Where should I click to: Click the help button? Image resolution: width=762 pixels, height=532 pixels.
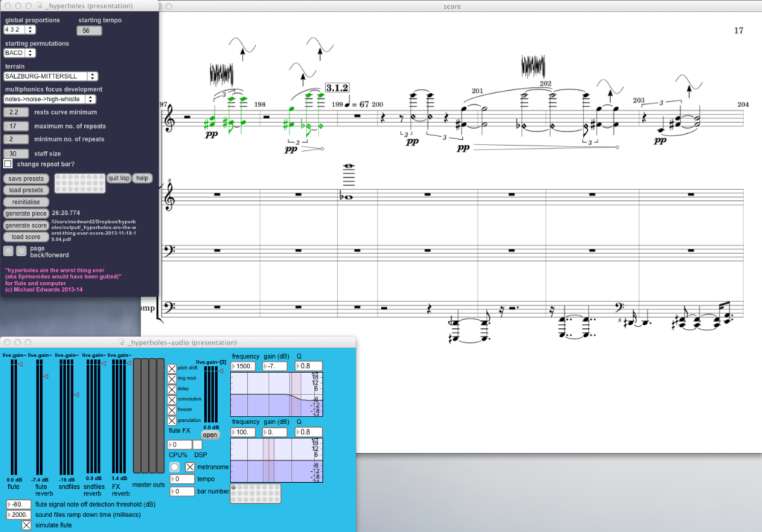[142, 179]
